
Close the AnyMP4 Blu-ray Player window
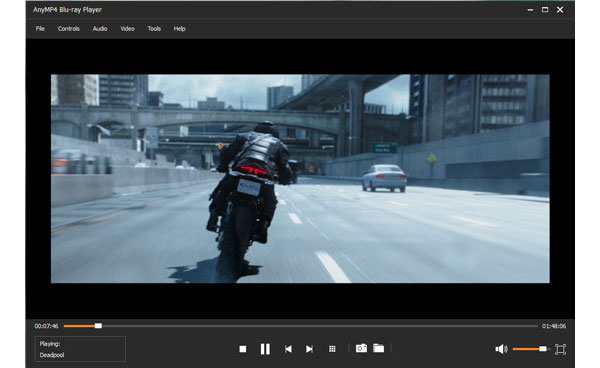pyautogui.click(x=560, y=10)
